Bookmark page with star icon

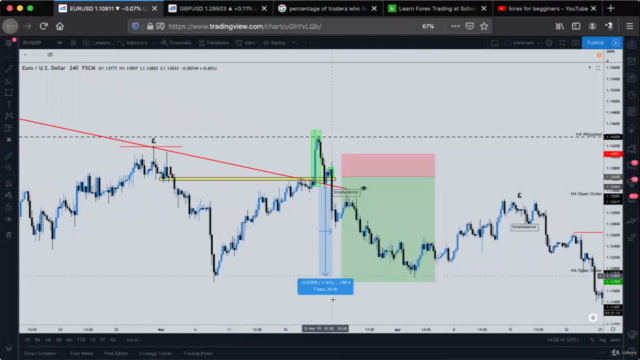pos(484,27)
